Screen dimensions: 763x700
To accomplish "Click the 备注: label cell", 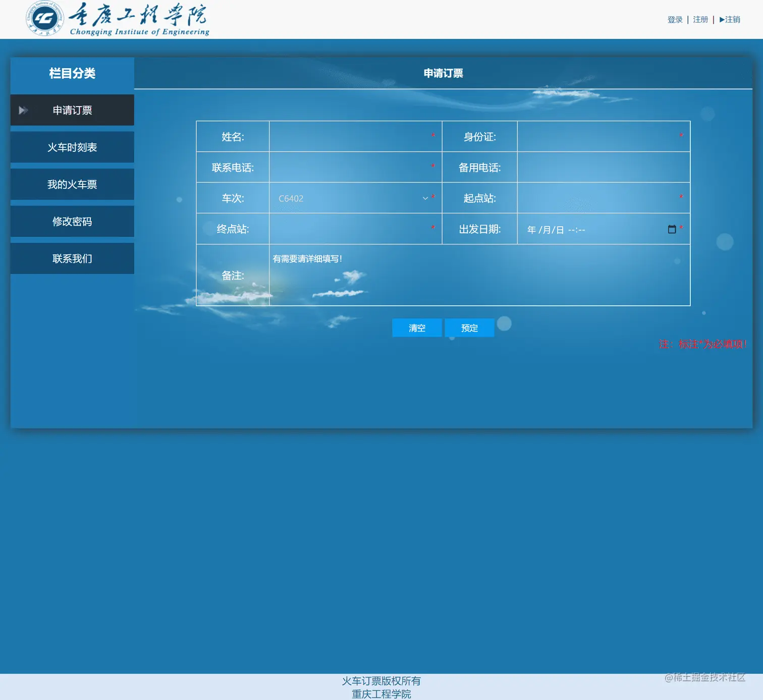I will (x=233, y=275).
